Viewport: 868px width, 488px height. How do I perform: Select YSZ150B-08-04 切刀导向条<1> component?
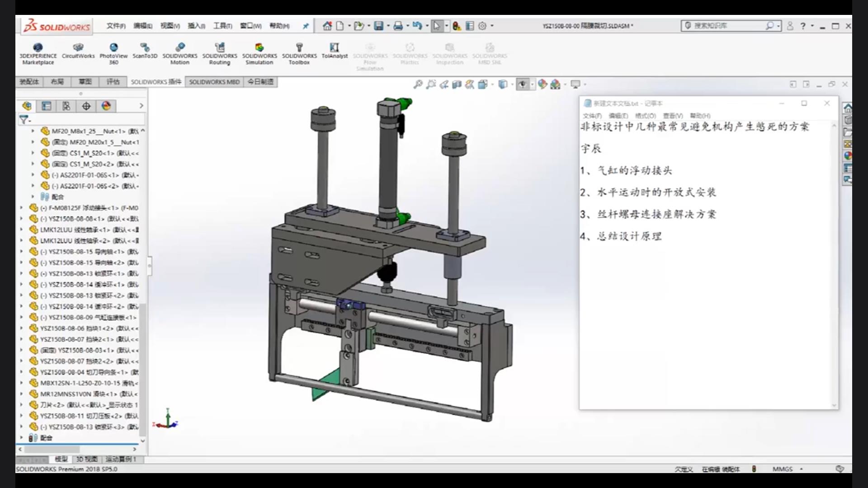coord(84,372)
